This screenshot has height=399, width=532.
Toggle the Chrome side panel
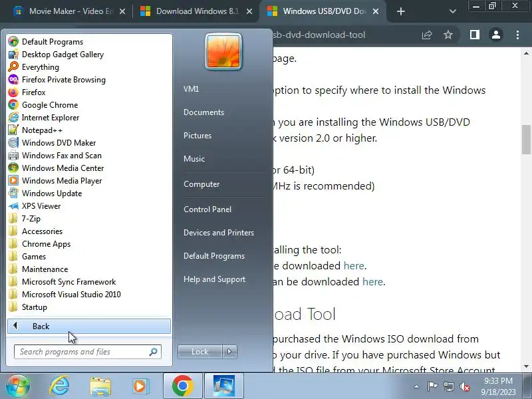474,35
